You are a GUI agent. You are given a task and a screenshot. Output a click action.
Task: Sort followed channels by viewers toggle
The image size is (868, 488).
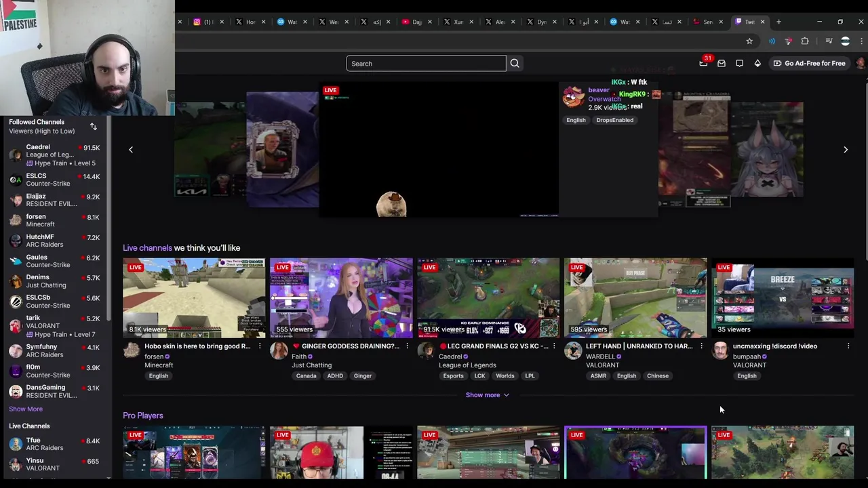94,127
